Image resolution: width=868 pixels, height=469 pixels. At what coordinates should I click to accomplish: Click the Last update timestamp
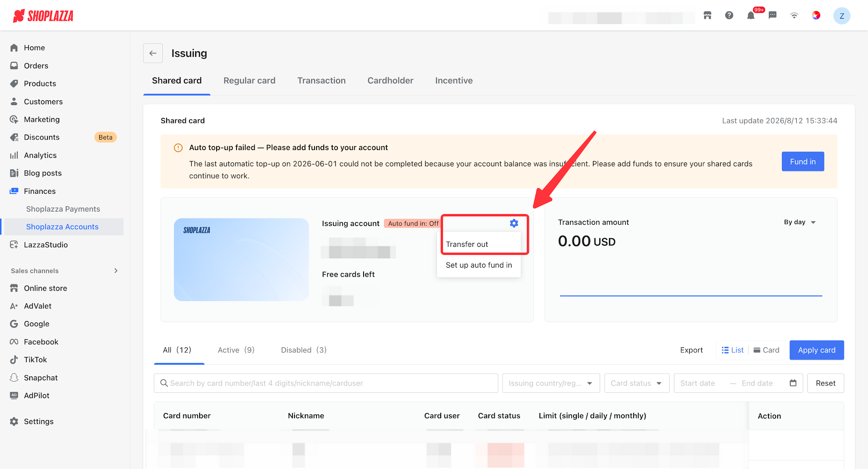click(x=780, y=120)
